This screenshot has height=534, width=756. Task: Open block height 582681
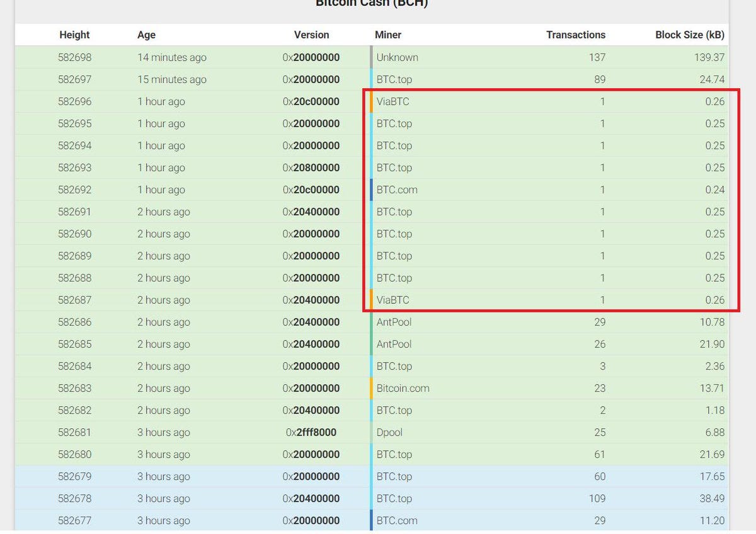74,432
